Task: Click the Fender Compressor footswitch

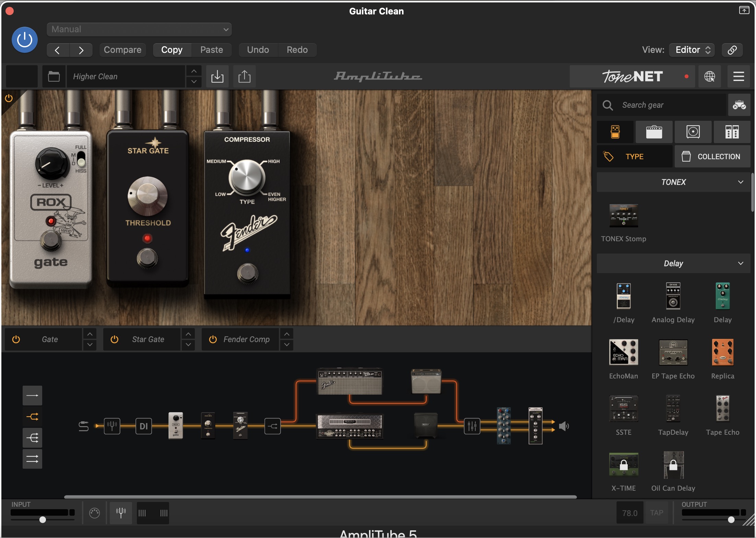Action: [247, 273]
